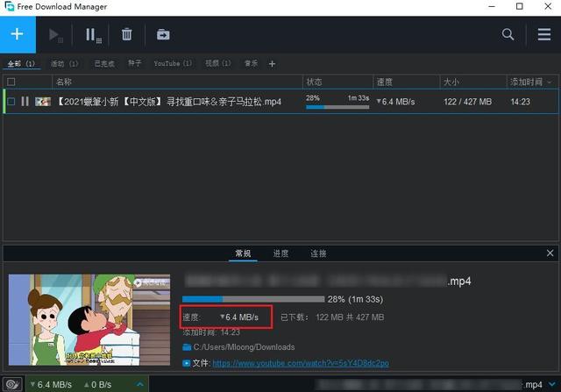This screenshot has height=392, width=561.
Task: Open C:/Users/Mloong/Downloads folder path
Action: click(244, 347)
